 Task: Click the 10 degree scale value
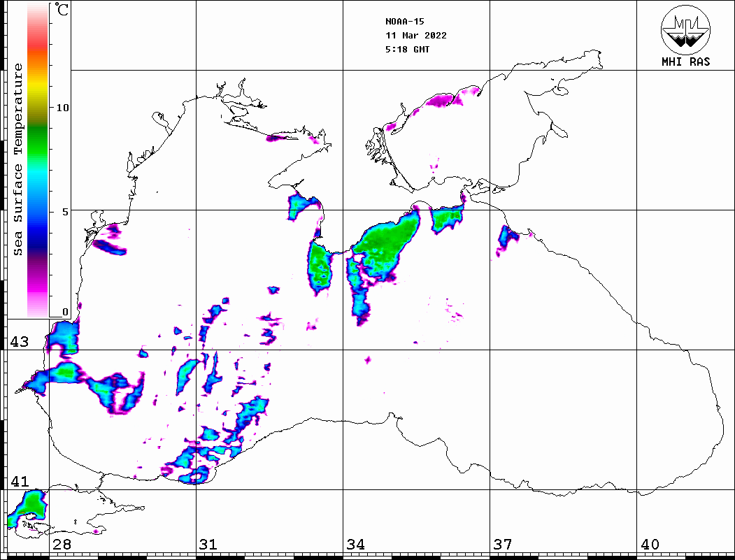62,108
